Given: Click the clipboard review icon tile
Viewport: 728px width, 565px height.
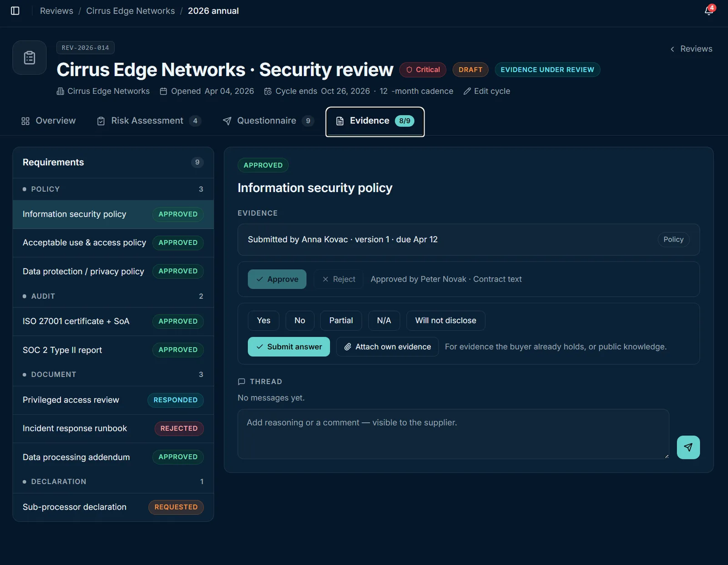Looking at the screenshot, I should tap(30, 58).
